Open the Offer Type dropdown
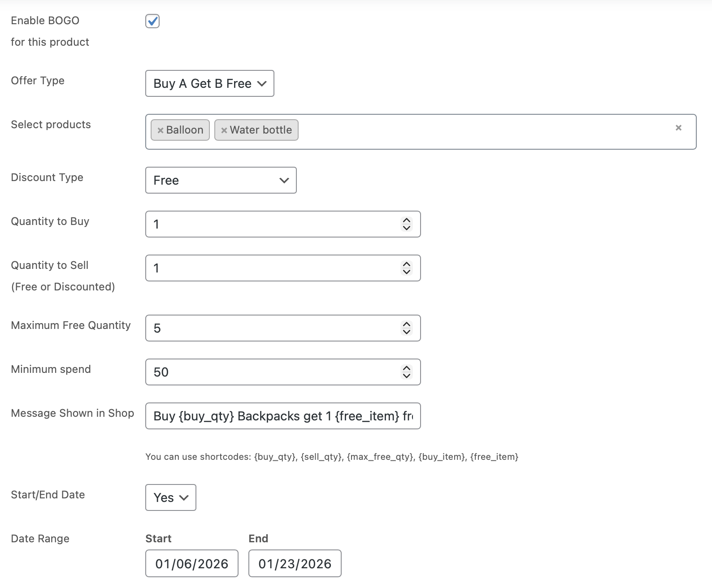712x588 pixels. click(209, 83)
